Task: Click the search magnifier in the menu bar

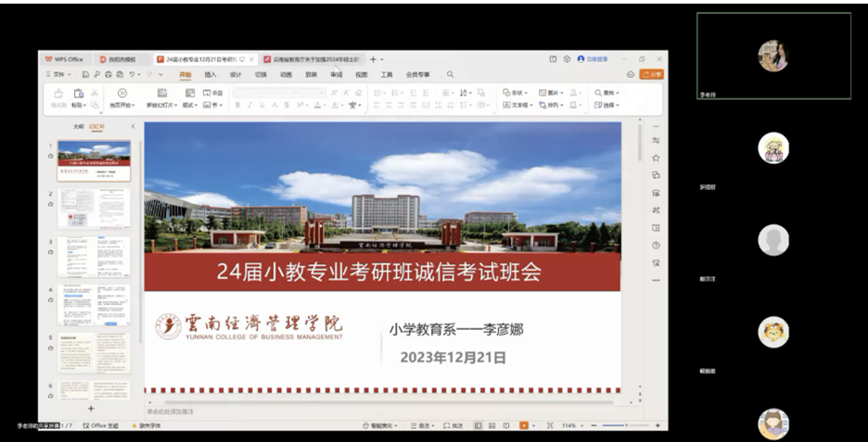Action: point(450,74)
